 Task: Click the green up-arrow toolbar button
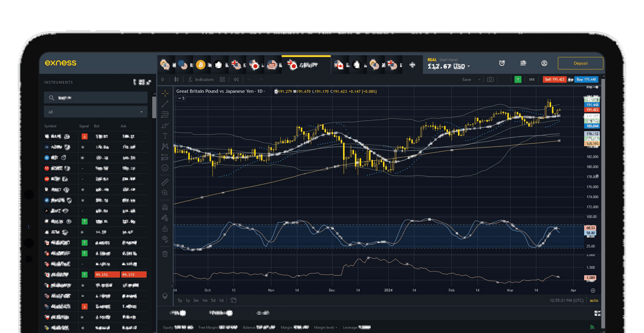pyautogui.click(x=518, y=79)
